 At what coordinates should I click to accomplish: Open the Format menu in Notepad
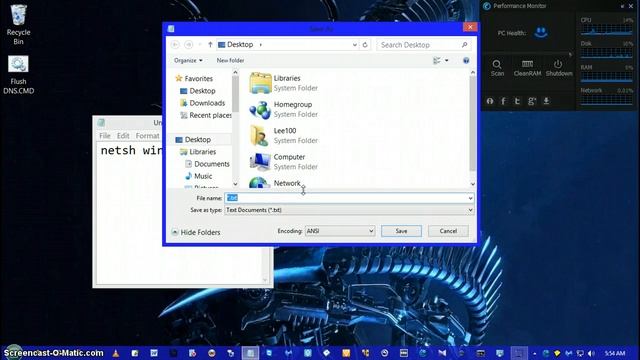tap(147, 136)
